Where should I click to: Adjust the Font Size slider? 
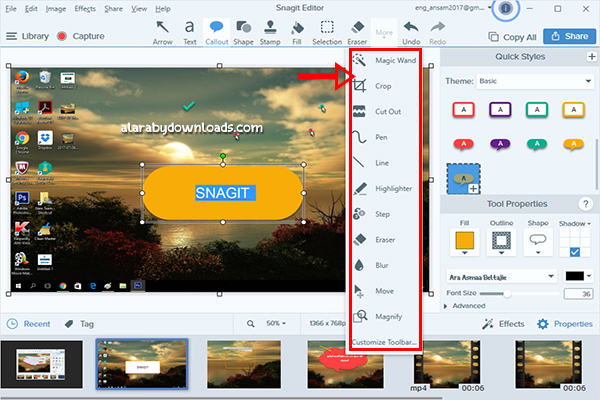(507, 294)
